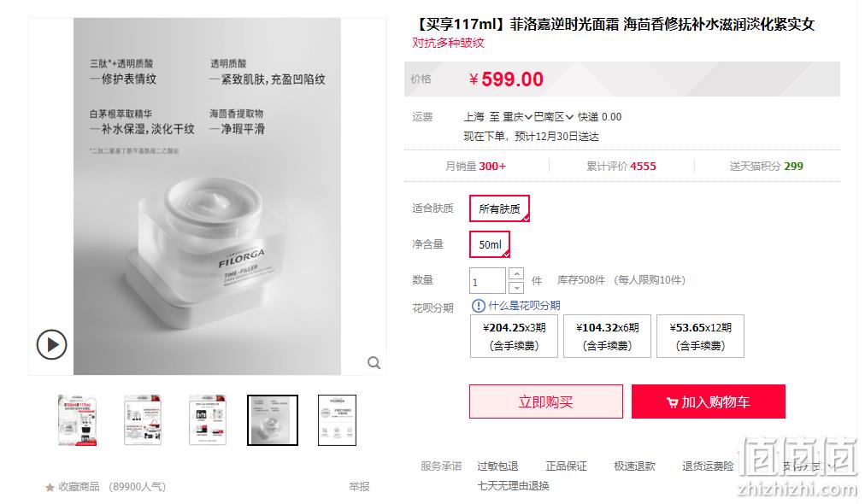
Task: Choose the ¥53.65x12期 installment plan
Action: tap(701, 337)
